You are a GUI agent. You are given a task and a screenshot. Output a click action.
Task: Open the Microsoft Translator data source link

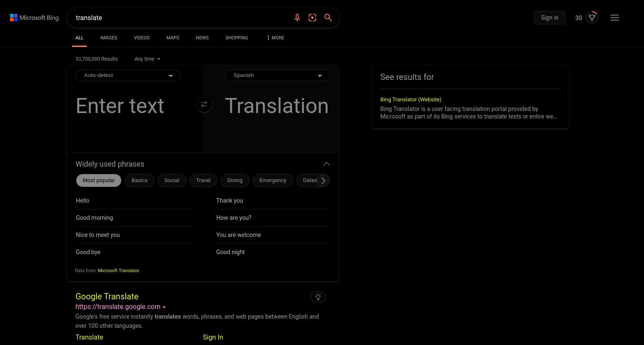pyautogui.click(x=119, y=271)
